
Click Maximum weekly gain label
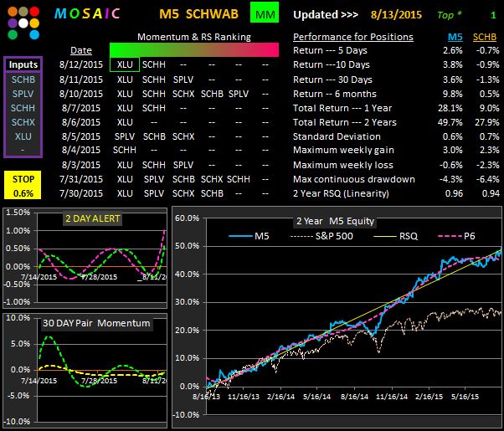click(343, 150)
